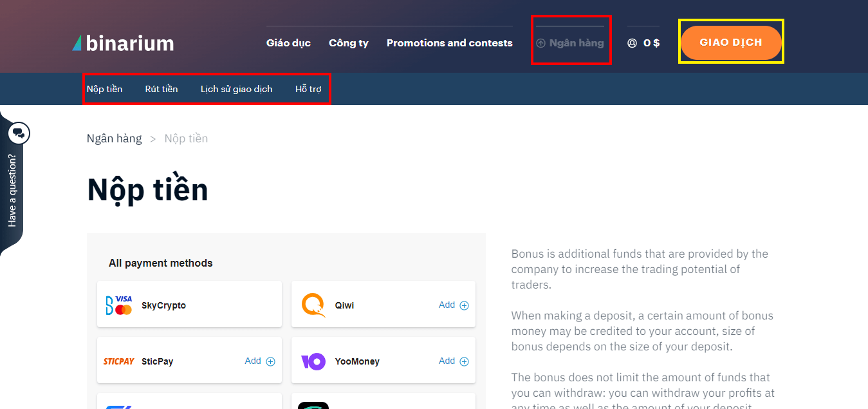Viewport: 868px width, 409px height.
Task: Click the plus icon on the YooMoney card
Action: pyautogui.click(x=465, y=361)
